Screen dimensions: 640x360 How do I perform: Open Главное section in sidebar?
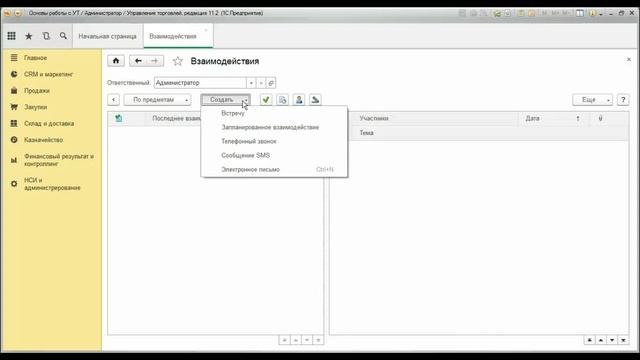(36, 58)
